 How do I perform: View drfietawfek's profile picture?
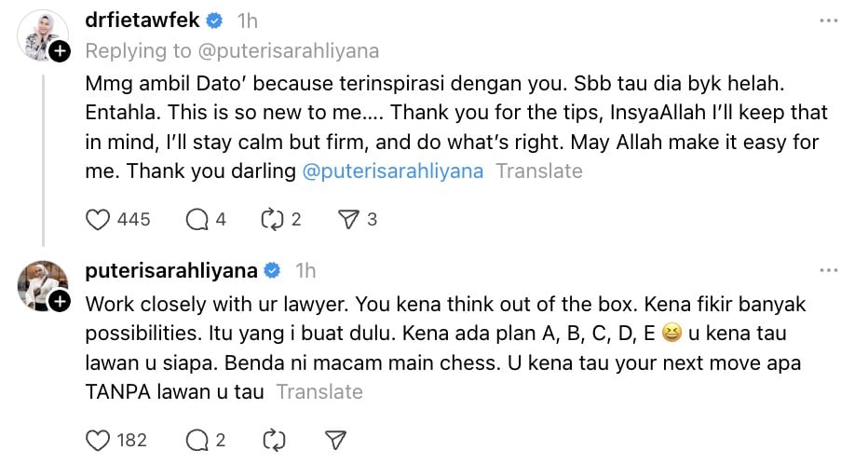40,34
